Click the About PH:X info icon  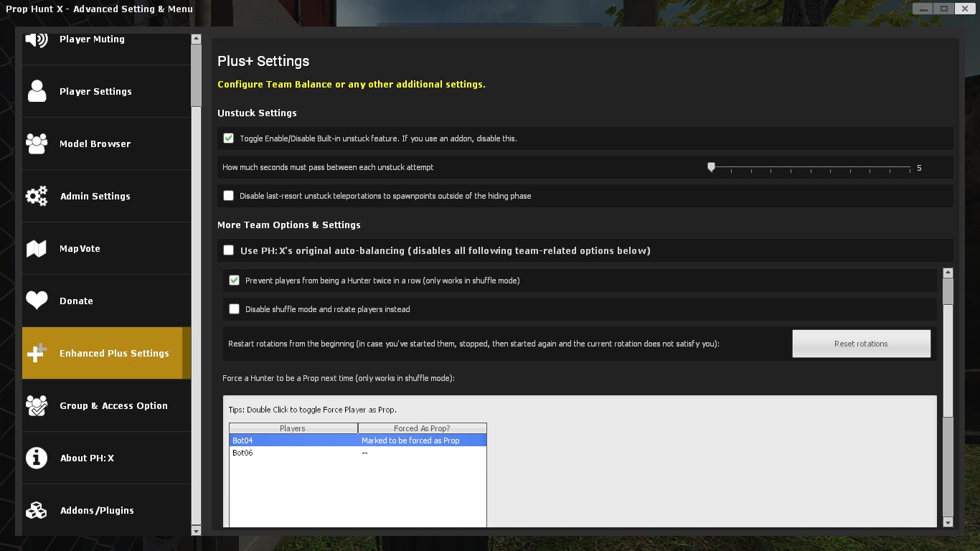pyautogui.click(x=37, y=458)
